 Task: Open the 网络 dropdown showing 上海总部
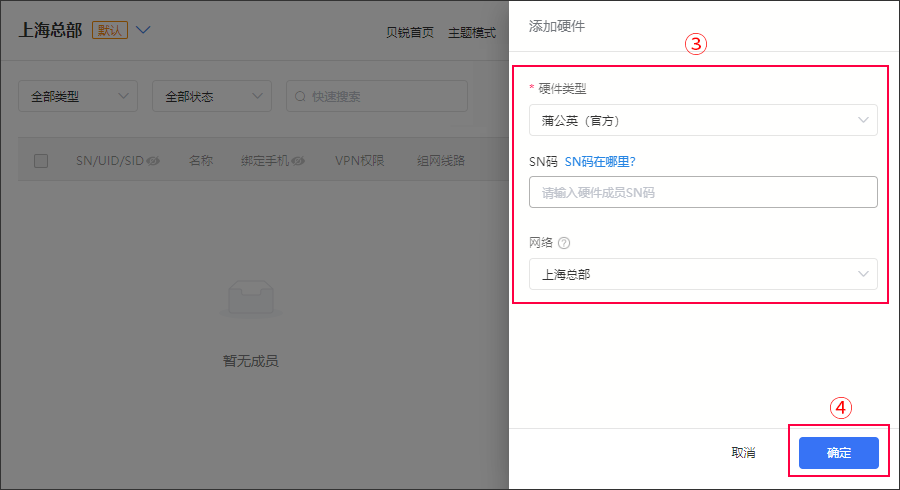click(703, 274)
